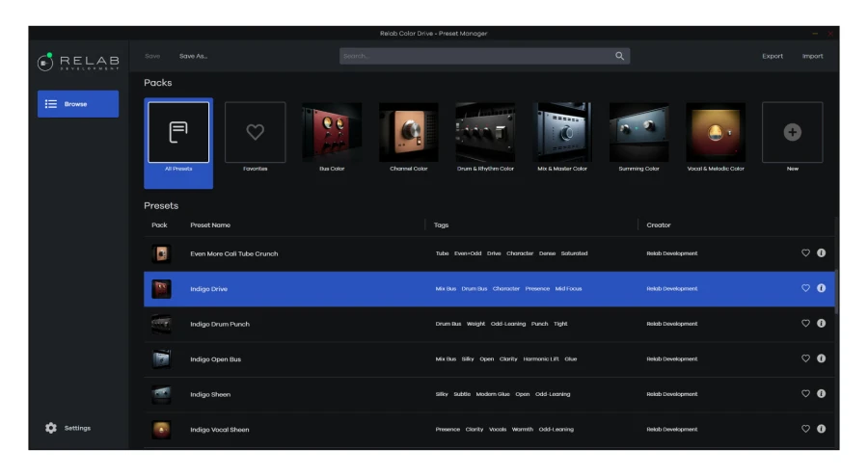The width and height of the screenshot is (868, 476).
Task: Favorite the Indigo Drum Punch preset
Action: pyautogui.click(x=805, y=324)
